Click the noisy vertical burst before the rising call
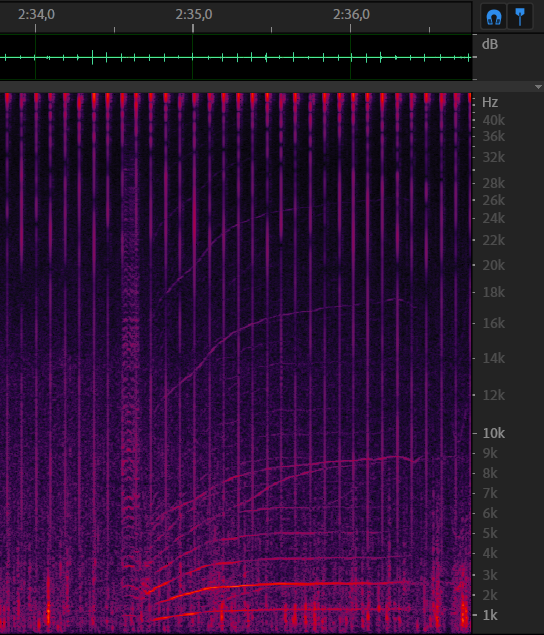The width and height of the screenshot is (544, 635). 130,364
